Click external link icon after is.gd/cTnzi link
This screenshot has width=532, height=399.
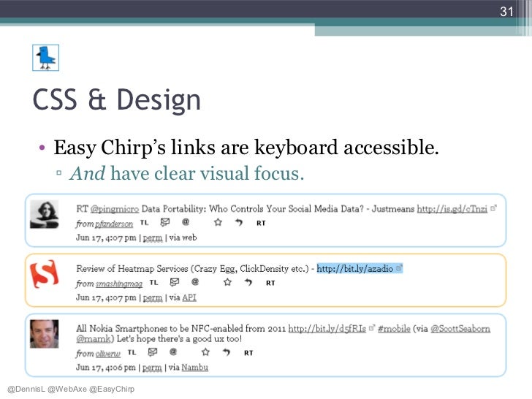tap(493, 208)
